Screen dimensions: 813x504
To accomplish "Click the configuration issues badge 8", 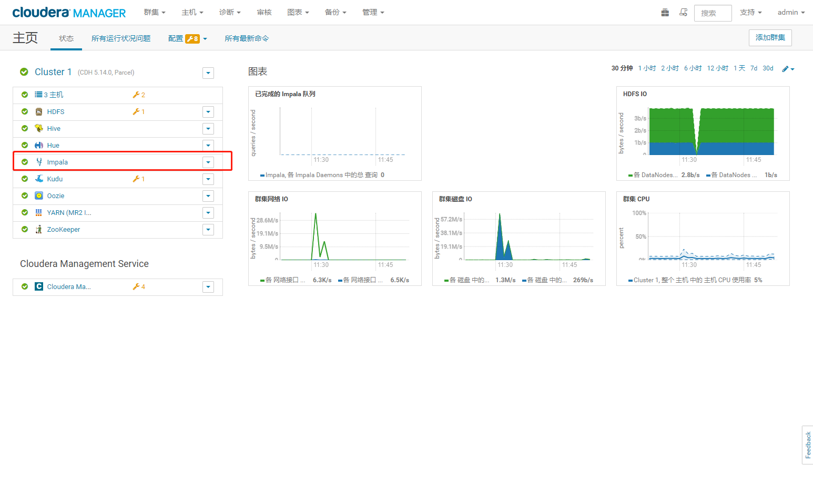I will 192,38.
